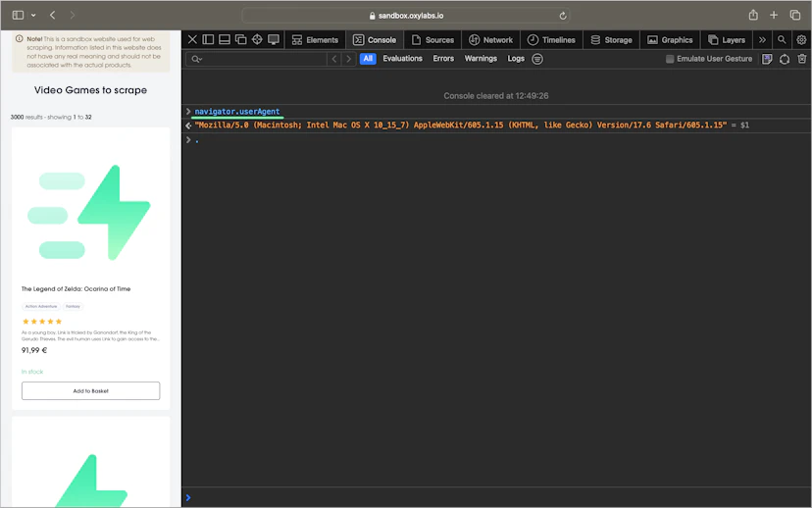Click the sandbox.oxylabs.io address bar

point(405,16)
